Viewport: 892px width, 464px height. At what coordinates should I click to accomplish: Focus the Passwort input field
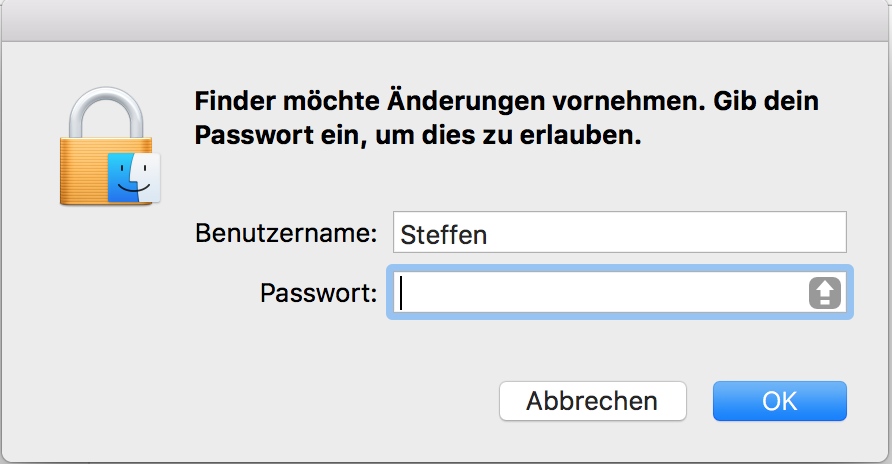coord(620,292)
